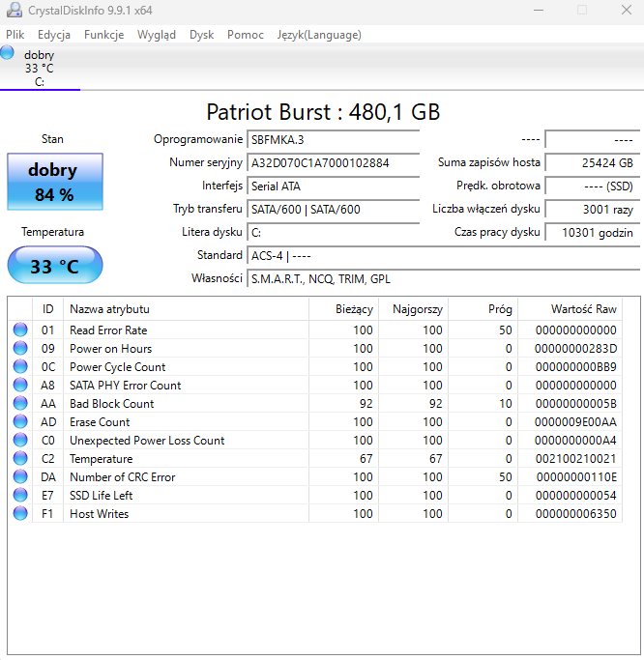This screenshot has height=660, width=644.
Task: Click raw value 0000000110E
Action: [x=576, y=477]
